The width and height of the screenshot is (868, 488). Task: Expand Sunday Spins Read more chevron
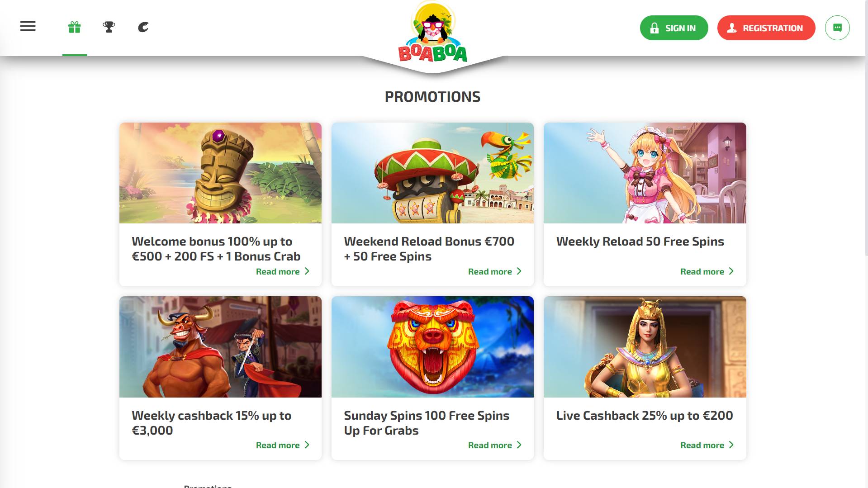click(519, 445)
